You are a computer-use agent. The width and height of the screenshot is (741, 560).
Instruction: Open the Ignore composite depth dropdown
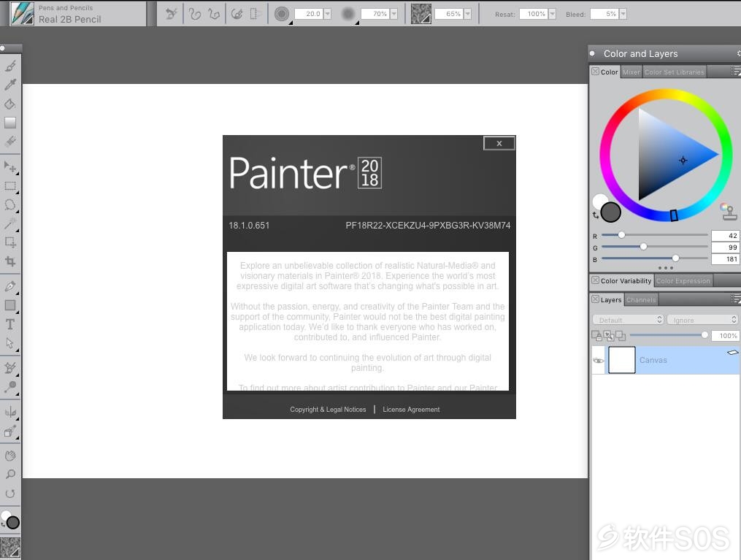702,320
